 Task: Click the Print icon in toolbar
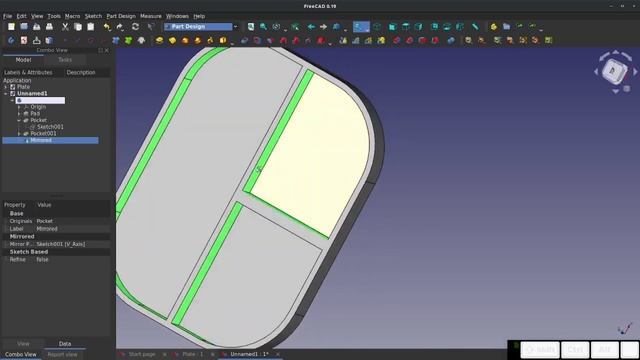point(49,27)
